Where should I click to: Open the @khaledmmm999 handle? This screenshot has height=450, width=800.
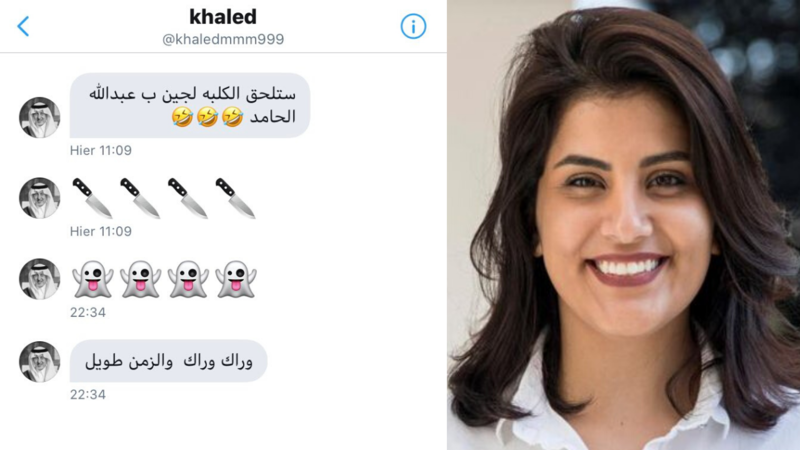pos(223,39)
